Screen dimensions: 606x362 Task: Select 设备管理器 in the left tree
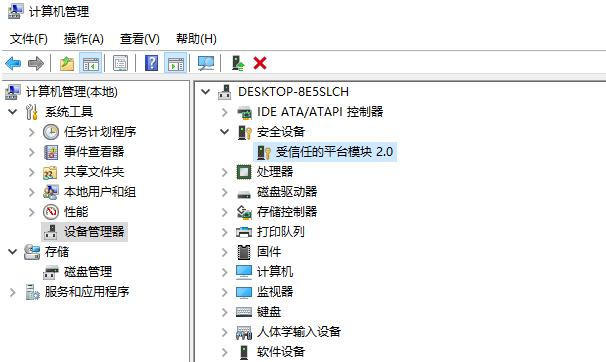[x=84, y=232]
